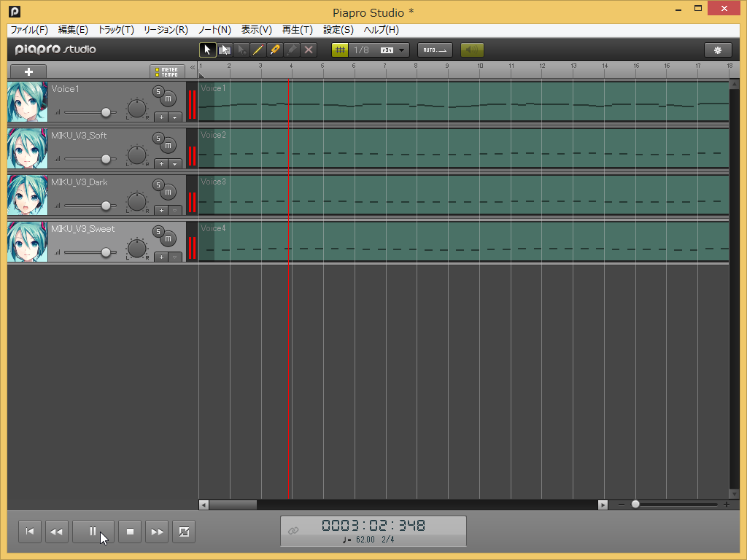The image size is (747, 560).
Task: Click the Voice1 volume slider handle
Action: [x=106, y=112]
